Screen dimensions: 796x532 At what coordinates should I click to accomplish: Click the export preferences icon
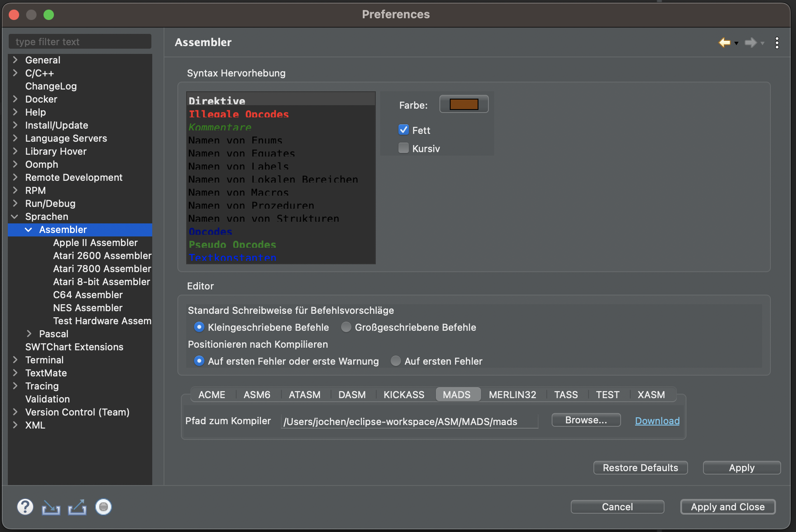point(77,507)
